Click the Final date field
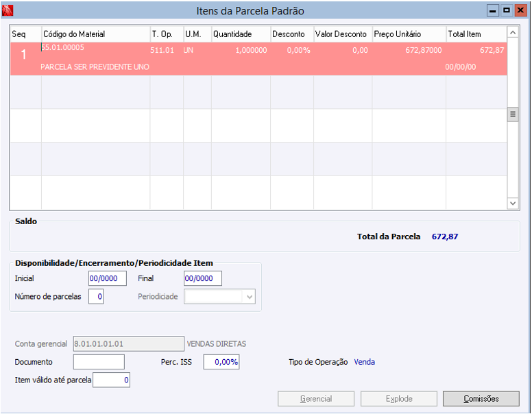This screenshot has height=414, width=532. tap(202, 278)
